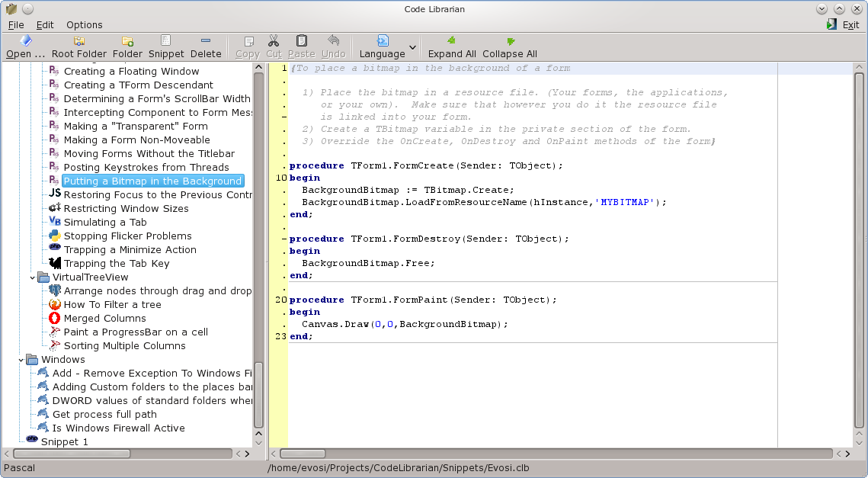
Task: Open the Language dropdown arrow
Action: pos(412,47)
